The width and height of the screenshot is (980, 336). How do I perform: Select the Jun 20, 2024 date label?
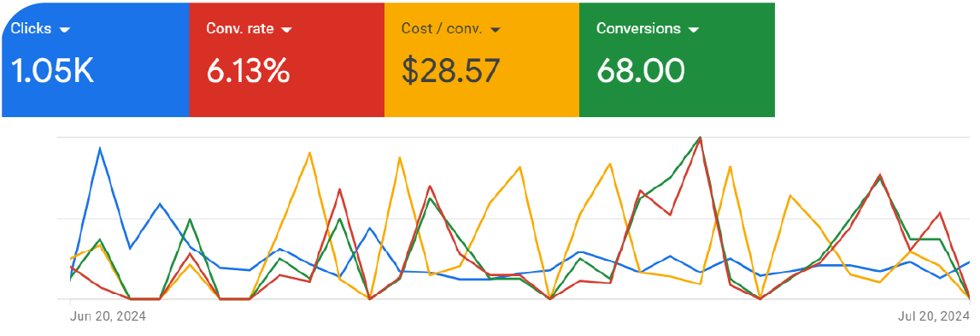[109, 316]
